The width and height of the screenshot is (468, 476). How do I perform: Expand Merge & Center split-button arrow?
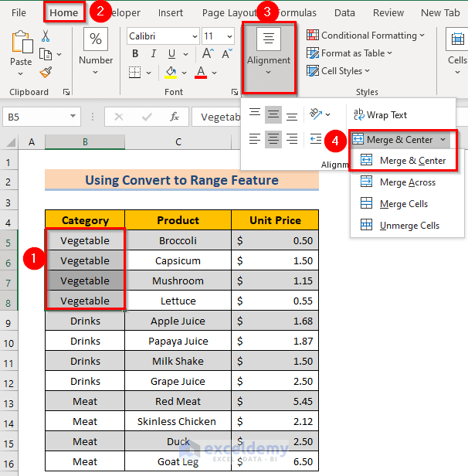(443, 139)
